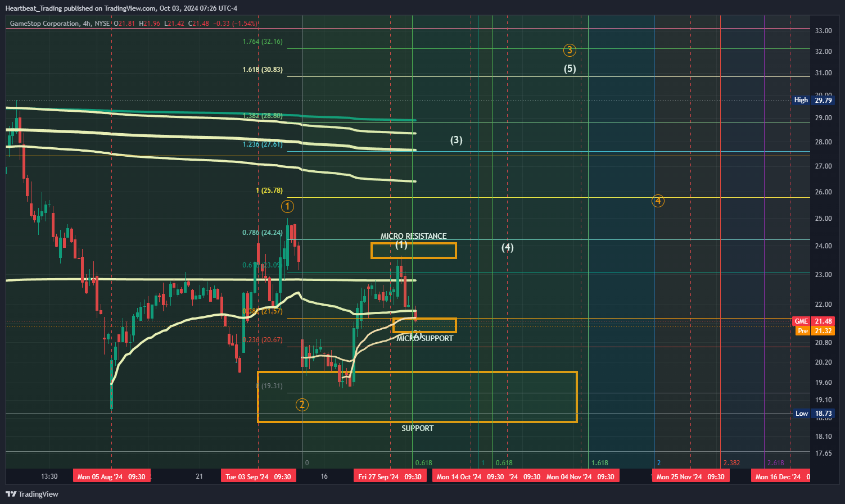Click the orange circled wave 3 label
The width and height of the screenshot is (845, 504).
[x=570, y=50]
